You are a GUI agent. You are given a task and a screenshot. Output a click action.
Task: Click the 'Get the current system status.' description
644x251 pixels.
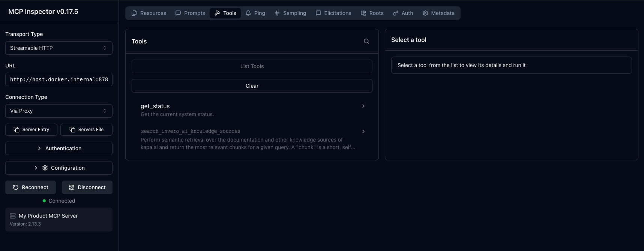click(x=177, y=114)
